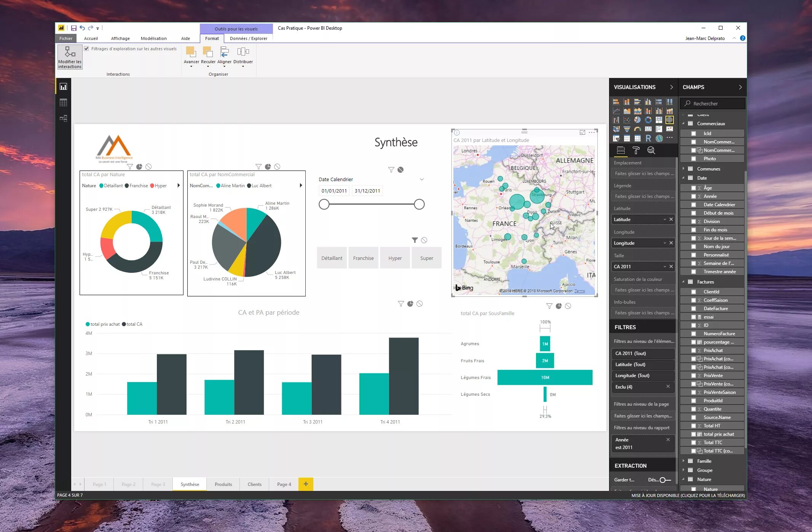
Task: Open the Format ribbon tab
Action: [x=211, y=38]
